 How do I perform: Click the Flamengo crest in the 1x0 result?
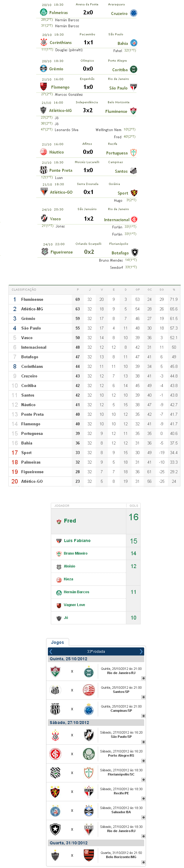(x=43, y=87)
